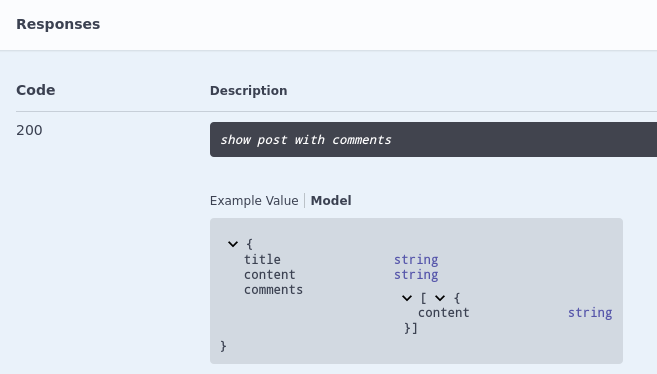Collapse the root model object chevron
Image resolution: width=657 pixels, height=374 pixels.
pos(233,244)
